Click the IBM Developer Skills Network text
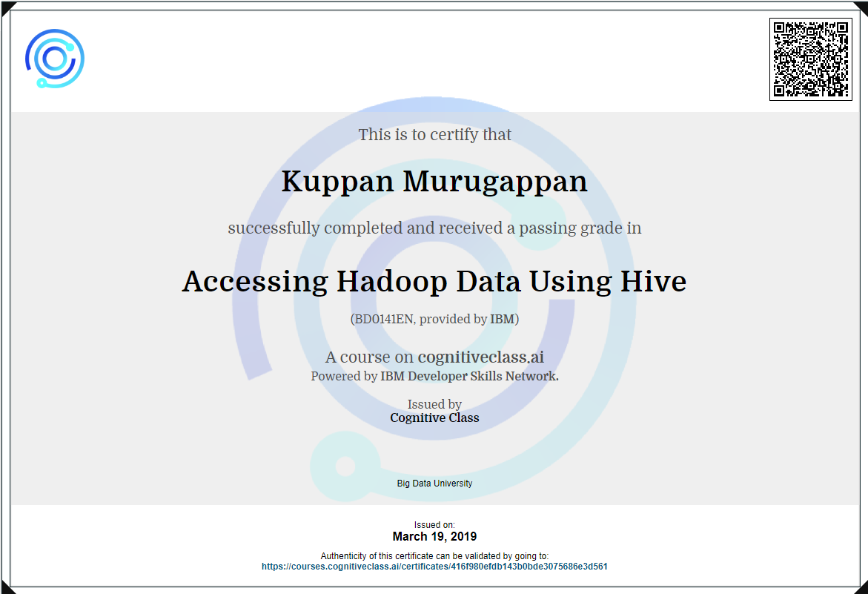This screenshot has height=594, width=868. point(469,376)
